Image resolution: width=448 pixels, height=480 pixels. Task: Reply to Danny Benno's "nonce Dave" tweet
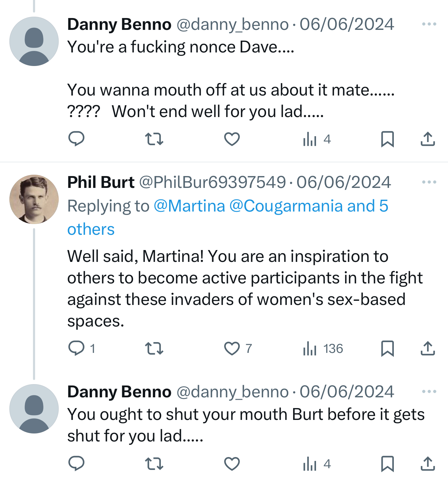[x=76, y=139]
